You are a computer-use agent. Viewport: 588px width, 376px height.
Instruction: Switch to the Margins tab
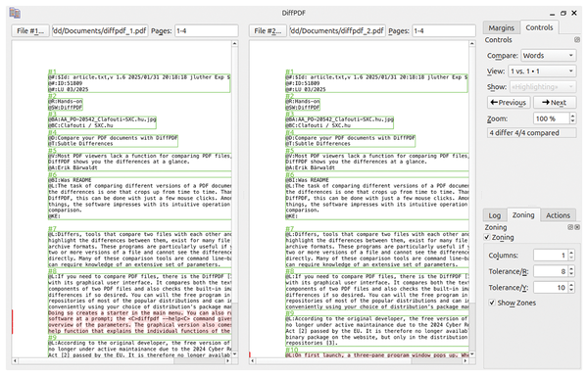click(502, 27)
